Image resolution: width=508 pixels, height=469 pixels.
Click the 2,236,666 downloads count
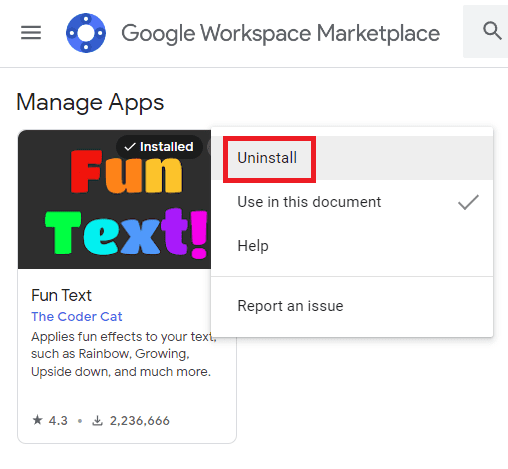[x=131, y=421]
